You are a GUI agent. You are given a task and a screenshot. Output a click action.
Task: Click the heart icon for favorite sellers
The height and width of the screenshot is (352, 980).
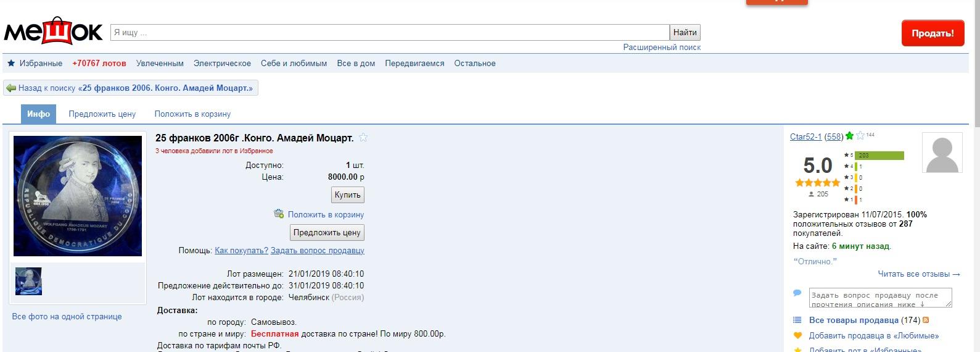pyautogui.click(x=797, y=335)
